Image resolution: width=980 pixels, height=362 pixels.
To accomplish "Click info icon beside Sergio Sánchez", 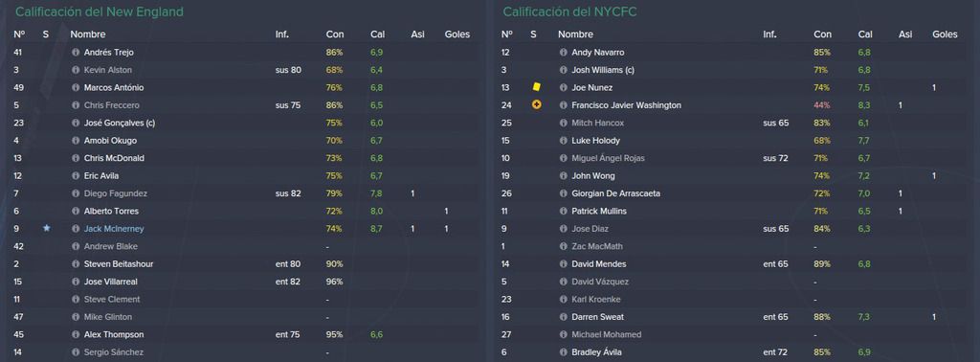I will (76, 352).
